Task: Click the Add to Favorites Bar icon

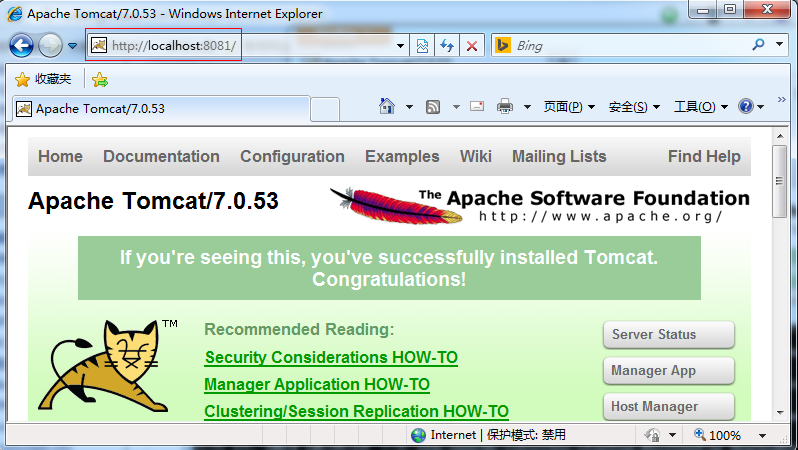Action: 100,79
